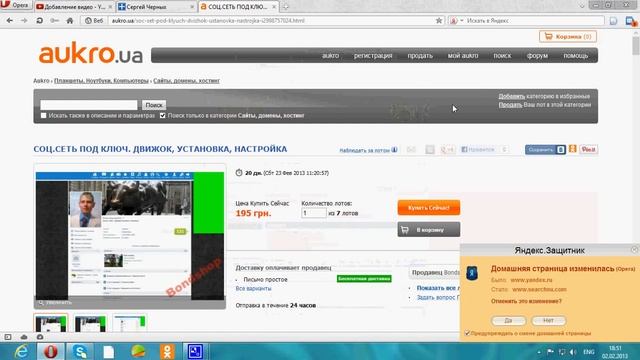Image resolution: width=640 pixels, height=360 pixels.
Task: Open the main product preview image
Action: (x=130, y=236)
